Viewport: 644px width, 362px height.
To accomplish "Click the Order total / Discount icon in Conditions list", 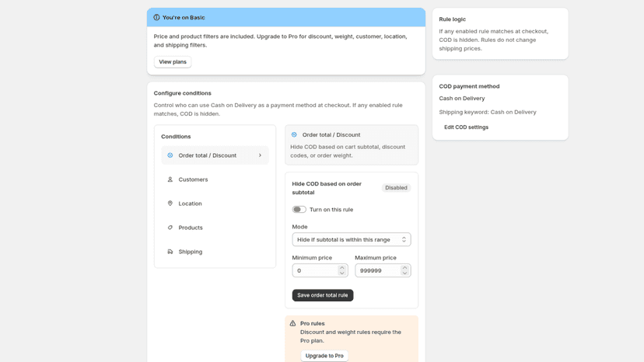I will pos(170,155).
